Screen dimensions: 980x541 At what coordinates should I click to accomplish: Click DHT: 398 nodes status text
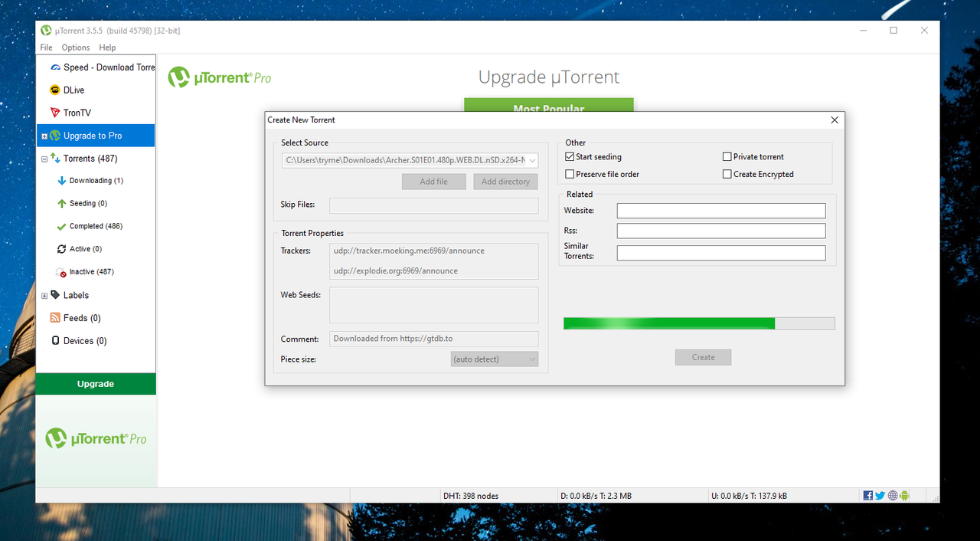pyautogui.click(x=471, y=496)
